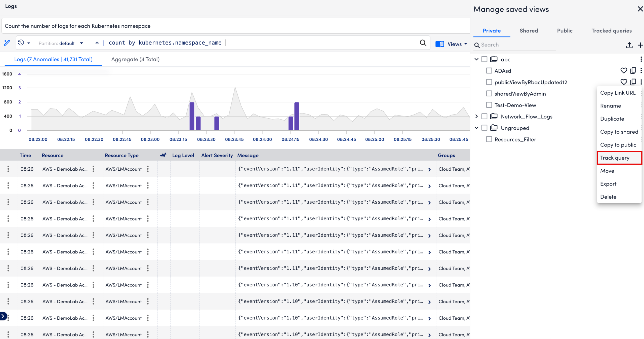Viewport: 644px width, 339px height.
Task: Check the Resources_Filter checkbox
Action: click(x=489, y=139)
